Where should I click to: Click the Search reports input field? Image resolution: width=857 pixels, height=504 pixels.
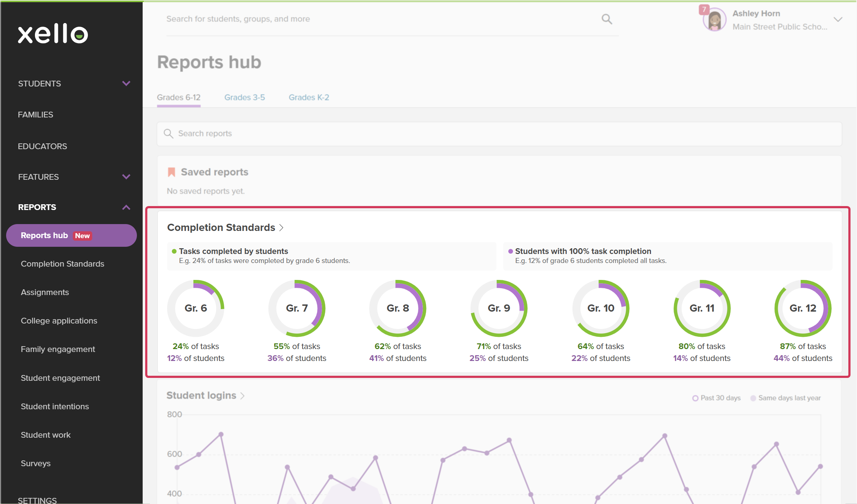click(x=499, y=134)
